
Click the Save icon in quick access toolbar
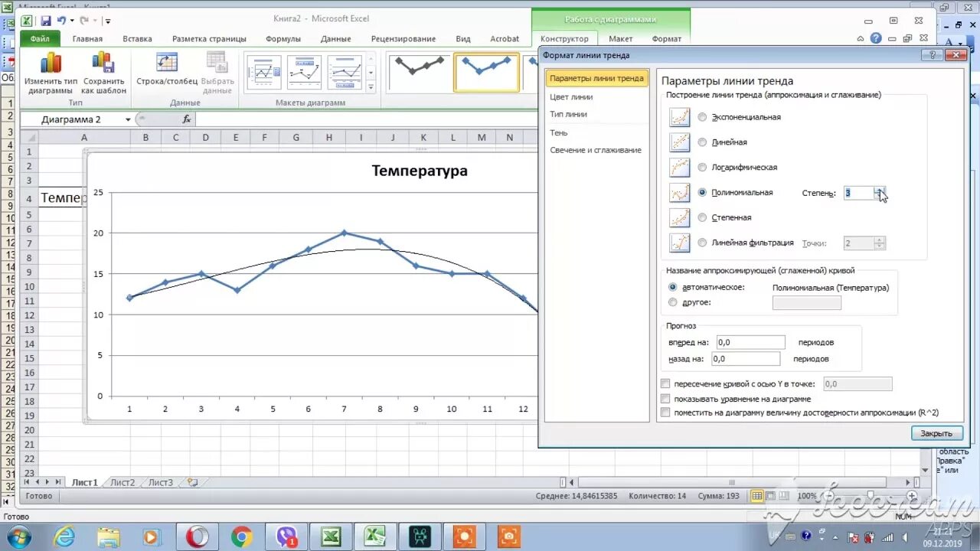[46, 21]
